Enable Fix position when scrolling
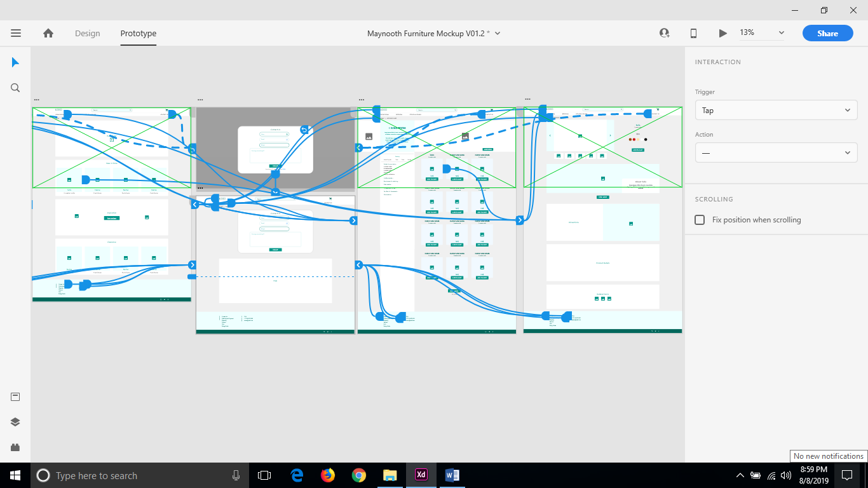The width and height of the screenshot is (868, 488). [x=700, y=220]
